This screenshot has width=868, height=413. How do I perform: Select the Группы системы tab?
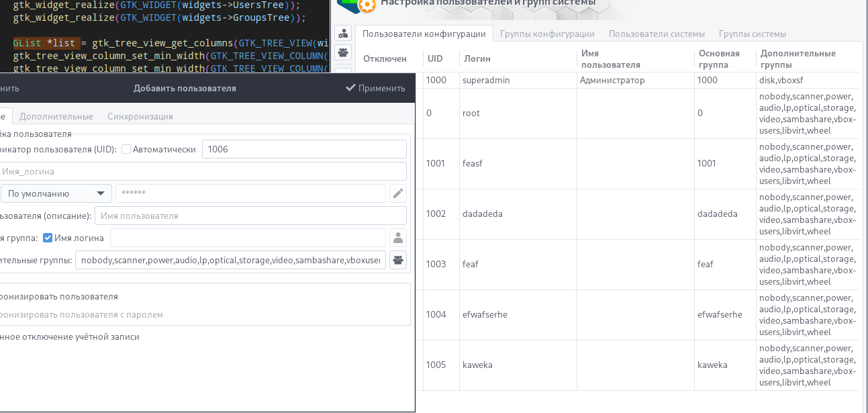click(x=752, y=34)
